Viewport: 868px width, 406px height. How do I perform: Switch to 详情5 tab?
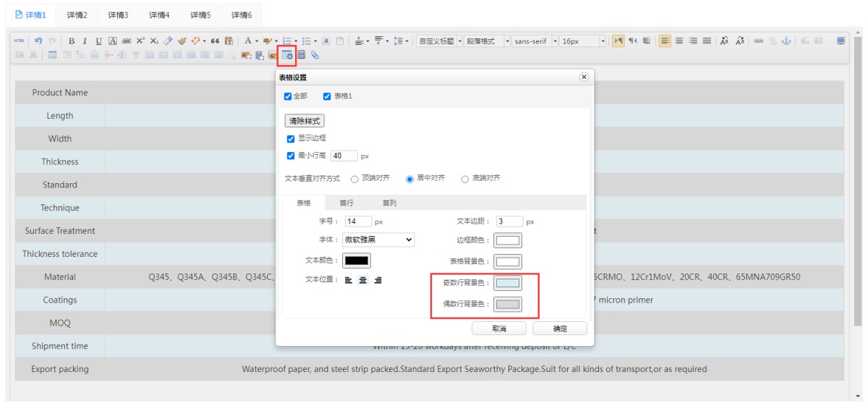(201, 14)
